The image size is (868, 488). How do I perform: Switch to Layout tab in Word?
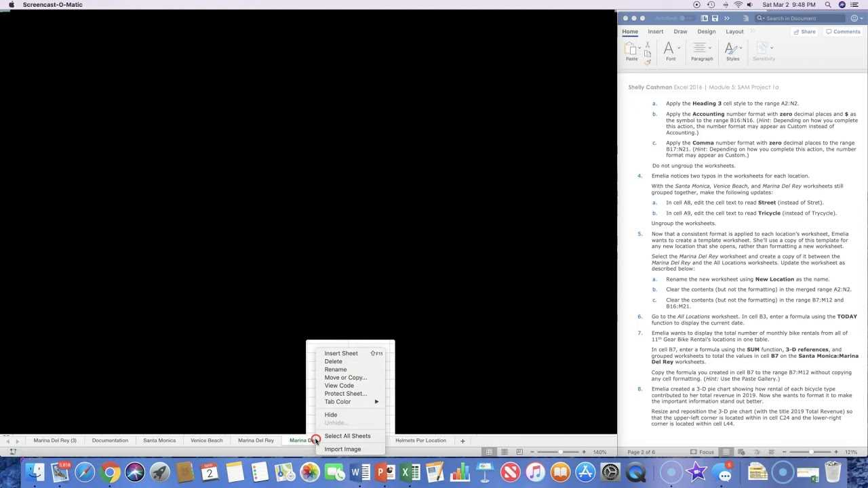click(734, 31)
